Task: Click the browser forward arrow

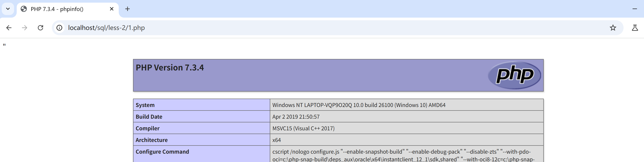Action: [x=24, y=28]
